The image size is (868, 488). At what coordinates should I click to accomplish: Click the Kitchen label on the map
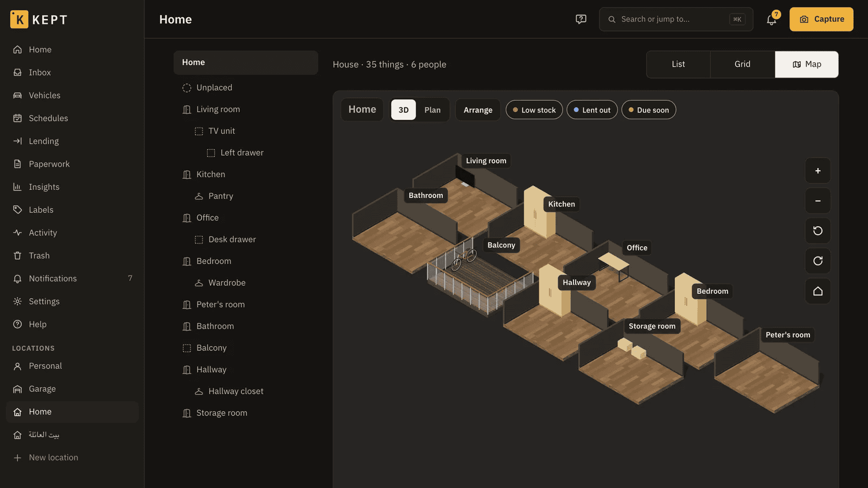561,204
